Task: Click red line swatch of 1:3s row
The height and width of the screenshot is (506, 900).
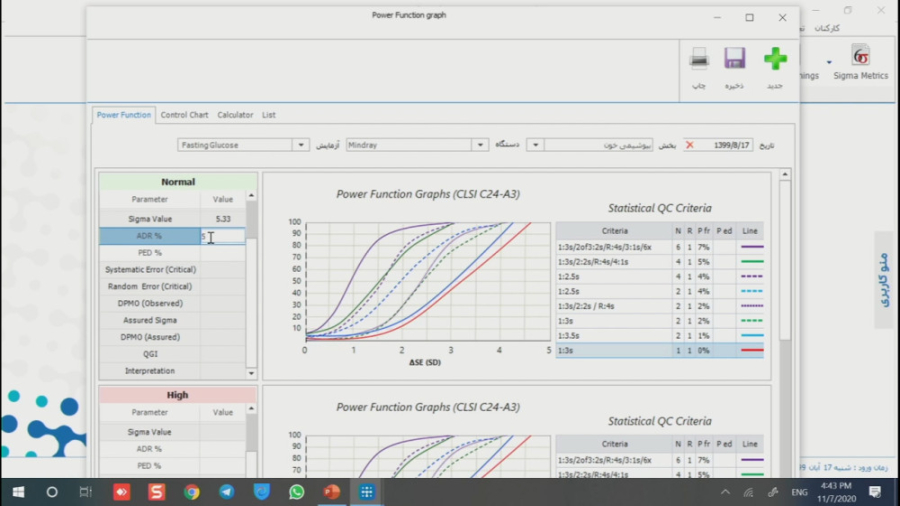Action: pyautogui.click(x=752, y=351)
